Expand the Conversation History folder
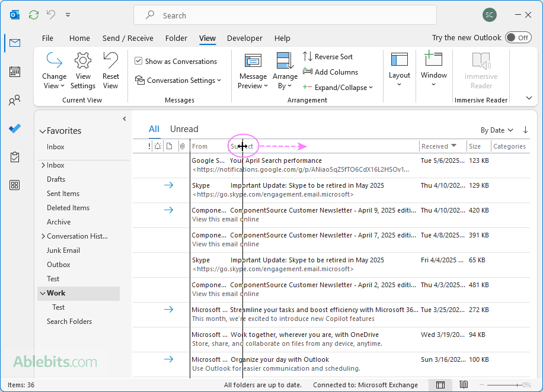 pyautogui.click(x=43, y=236)
